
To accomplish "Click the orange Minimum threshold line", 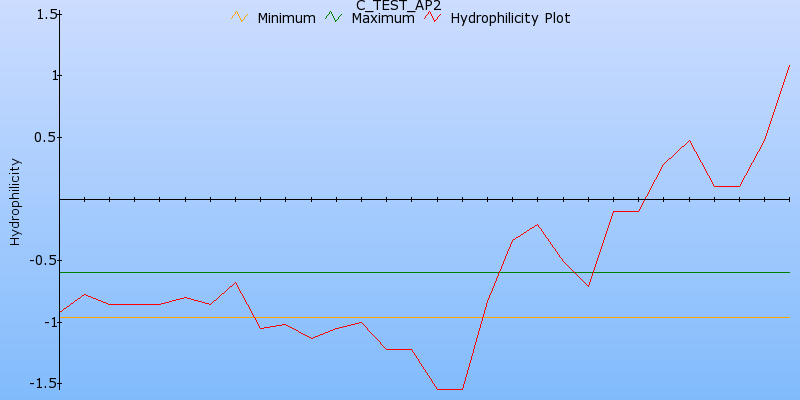I will [x=424, y=317].
